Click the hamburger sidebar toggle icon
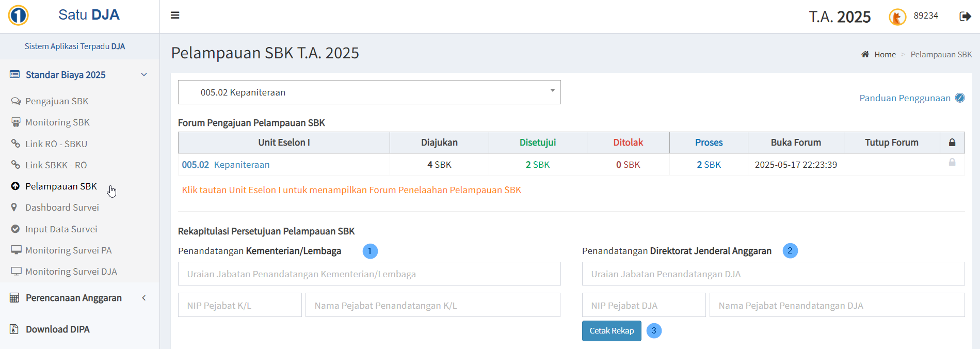 tap(175, 15)
